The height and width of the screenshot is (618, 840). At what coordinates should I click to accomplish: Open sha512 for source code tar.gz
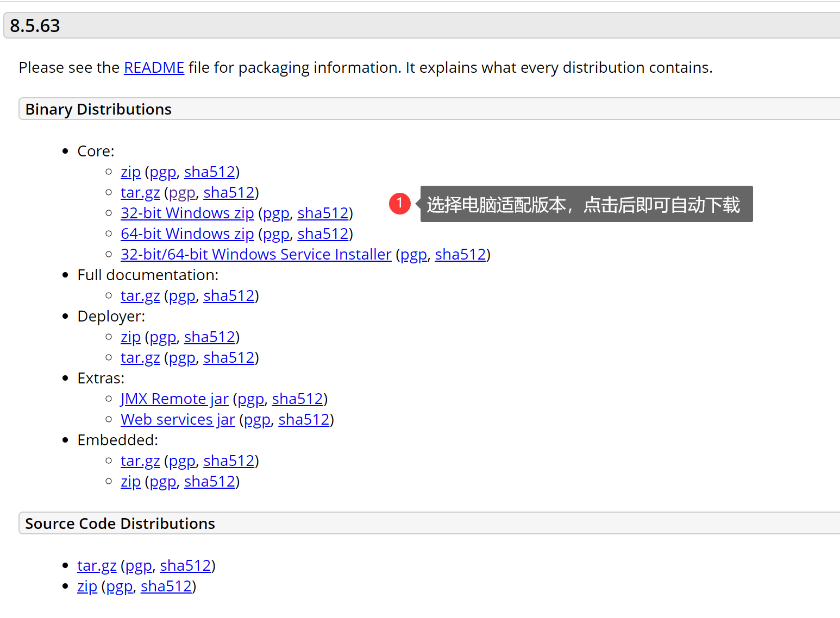pyautogui.click(x=185, y=566)
